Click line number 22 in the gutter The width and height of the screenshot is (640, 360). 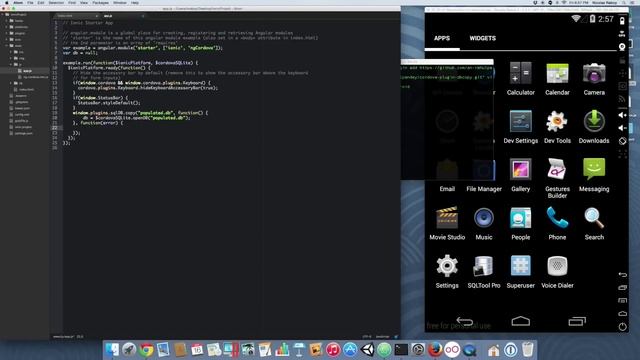55,128
